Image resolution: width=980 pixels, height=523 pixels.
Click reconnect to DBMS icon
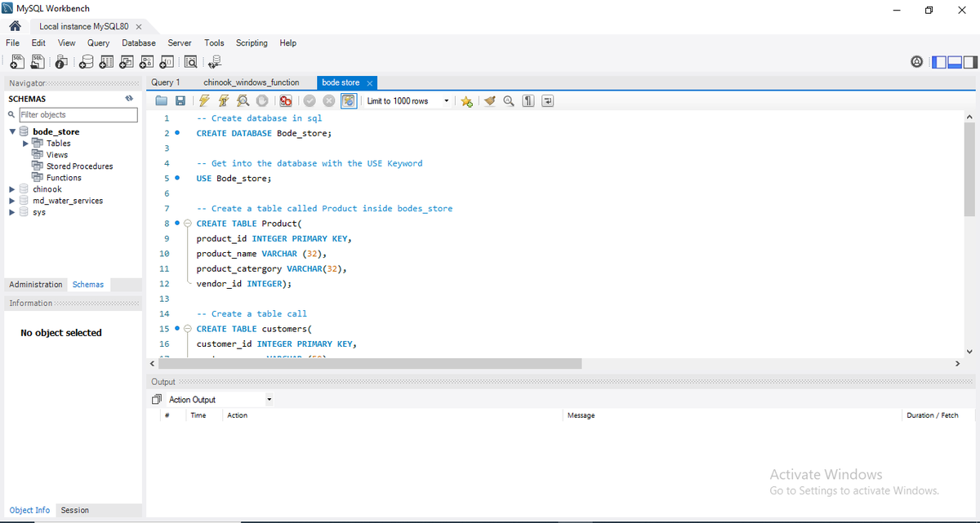[x=215, y=62]
